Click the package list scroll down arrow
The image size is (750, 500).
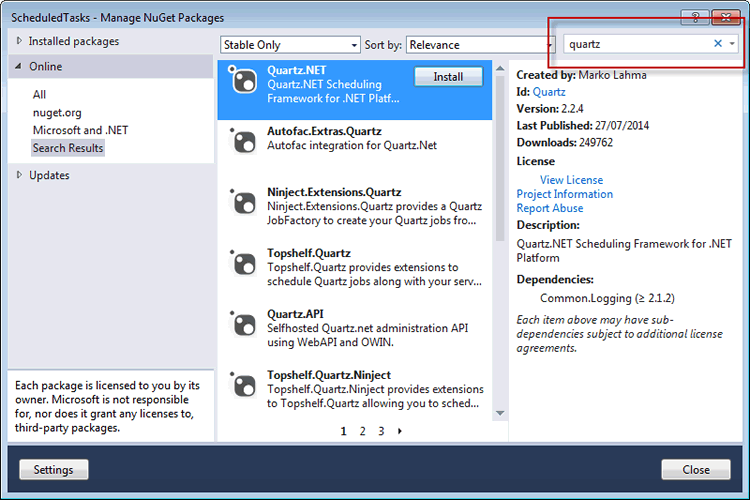click(x=500, y=413)
